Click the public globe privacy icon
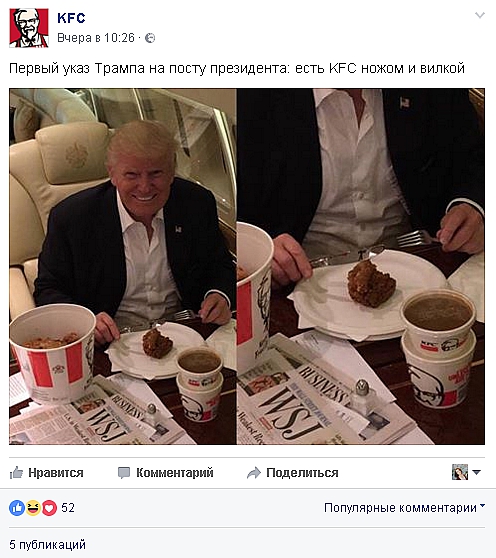This screenshot has height=558, width=496. pos(150,38)
